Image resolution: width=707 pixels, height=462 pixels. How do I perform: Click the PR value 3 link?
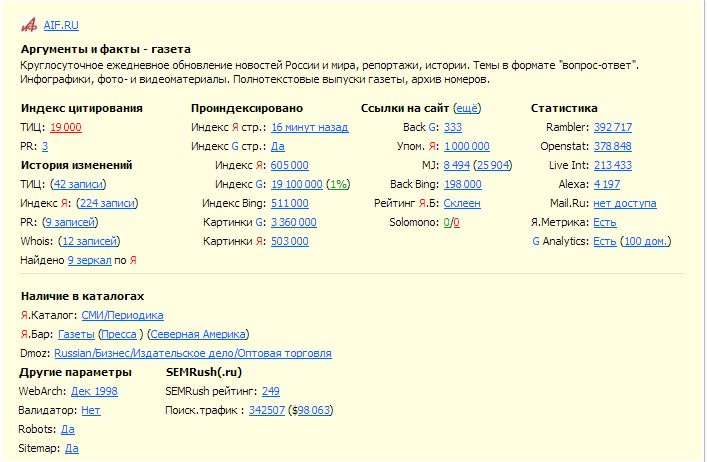(45, 146)
